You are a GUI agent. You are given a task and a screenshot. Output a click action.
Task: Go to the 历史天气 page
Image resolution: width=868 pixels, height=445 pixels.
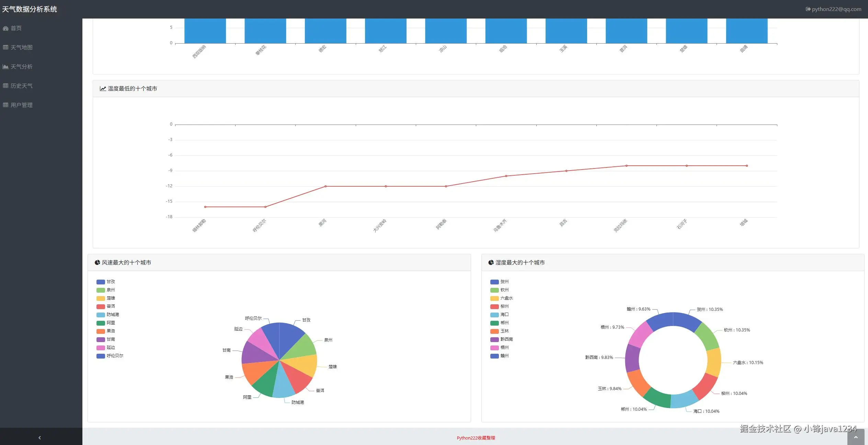coord(21,86)
